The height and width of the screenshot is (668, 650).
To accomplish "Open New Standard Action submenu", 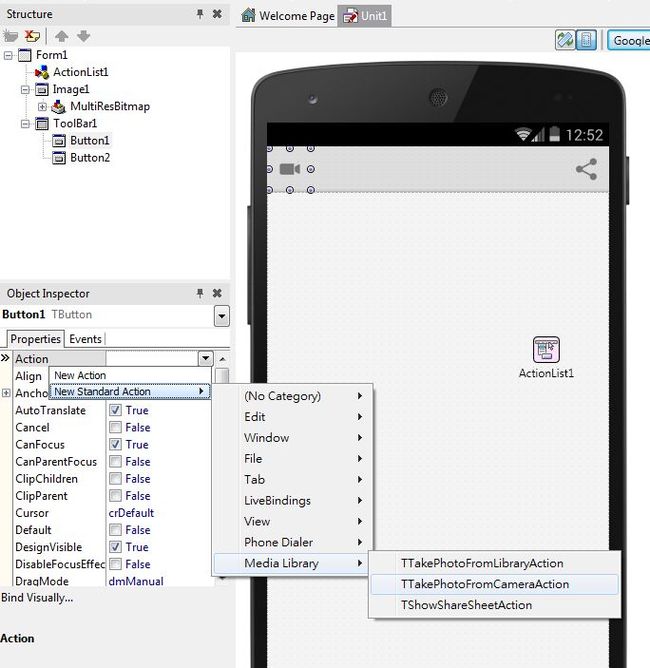I will (x=130, y=391).
